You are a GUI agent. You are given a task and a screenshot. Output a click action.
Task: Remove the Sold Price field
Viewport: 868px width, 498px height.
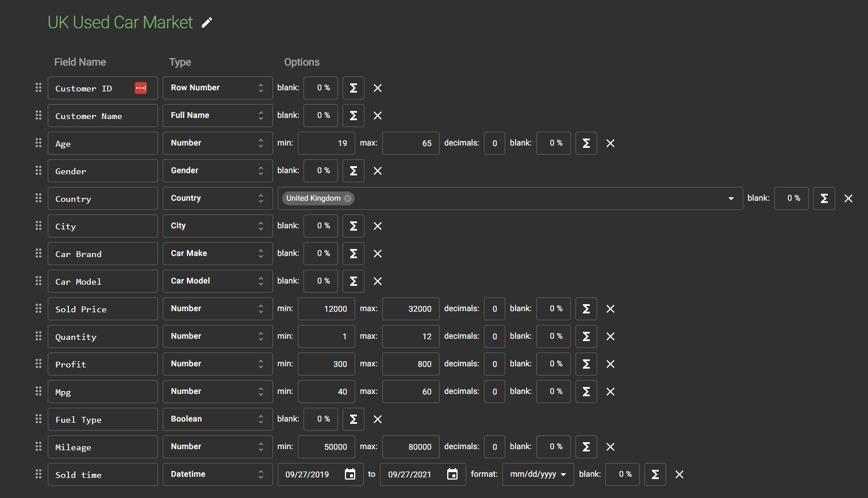(610, 309)
